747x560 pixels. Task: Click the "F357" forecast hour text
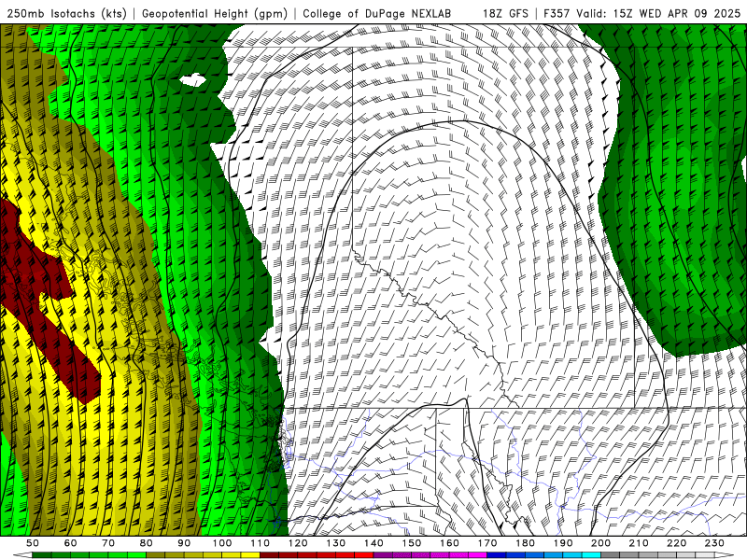[557, 14]
